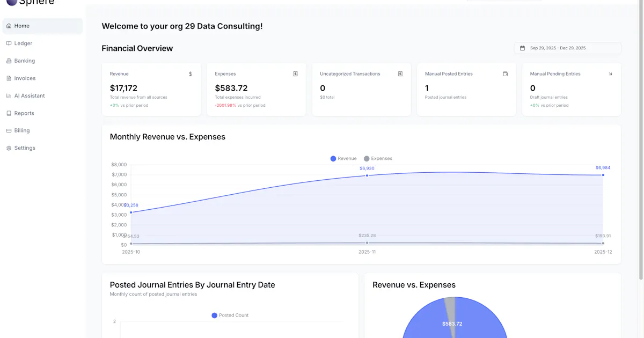Click the $6,984 revenue data point
The height and width of the screenshot is (338, 644).
603,175
